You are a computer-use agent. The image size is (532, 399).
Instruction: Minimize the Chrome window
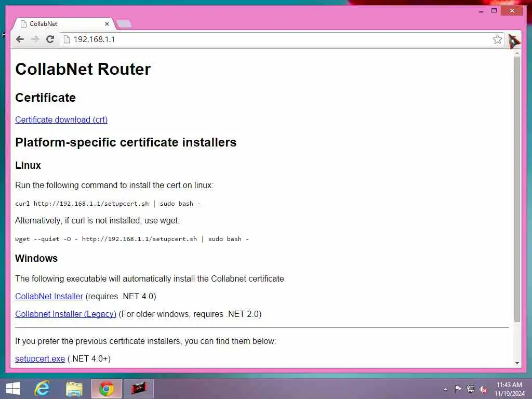[481, 11]
